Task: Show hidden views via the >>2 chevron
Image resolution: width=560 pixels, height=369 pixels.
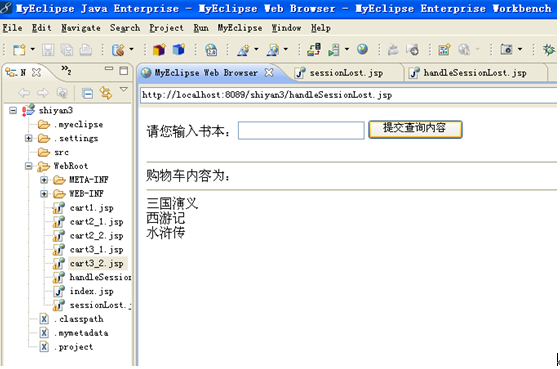Action: point(66,69)
